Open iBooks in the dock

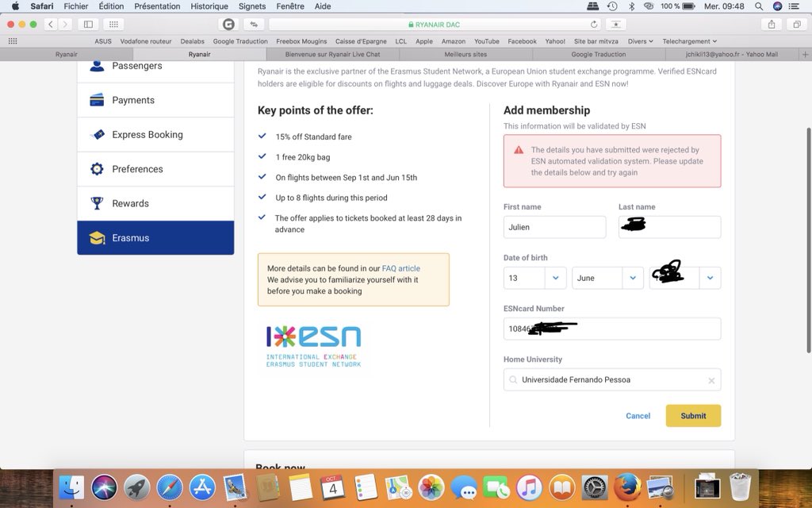click(562, 488)
